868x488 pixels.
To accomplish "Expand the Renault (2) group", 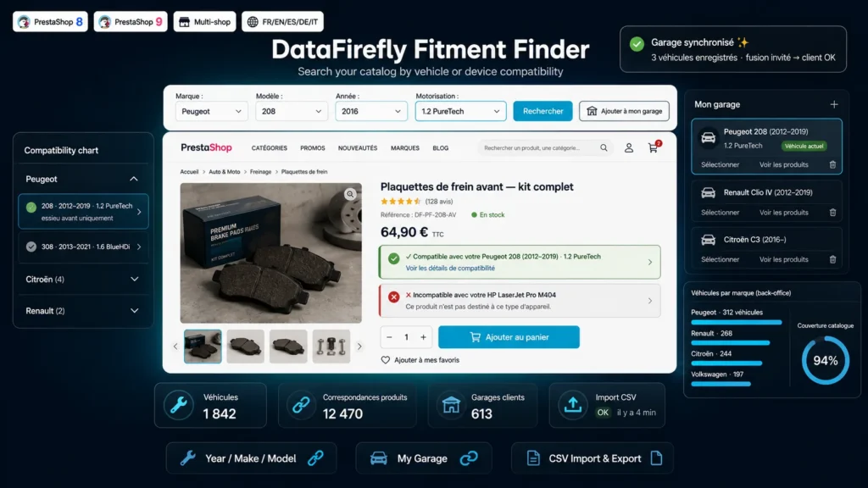I will (134, 311).
